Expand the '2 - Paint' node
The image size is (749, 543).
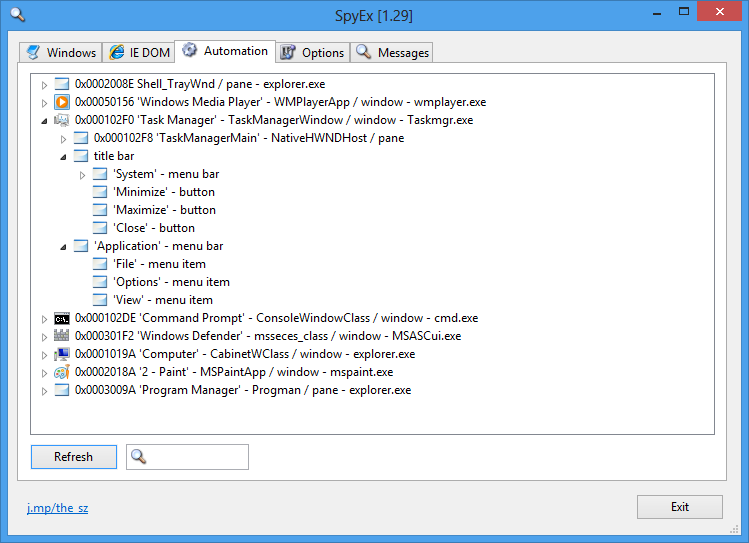[44, 373]
